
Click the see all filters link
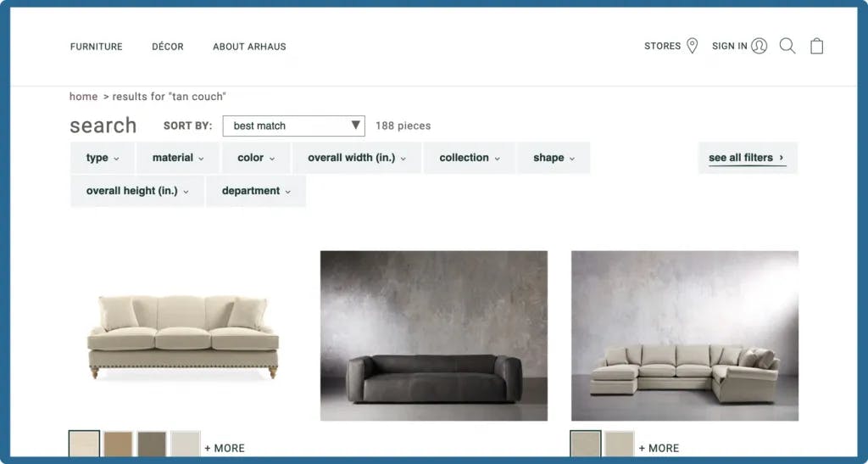748,158
